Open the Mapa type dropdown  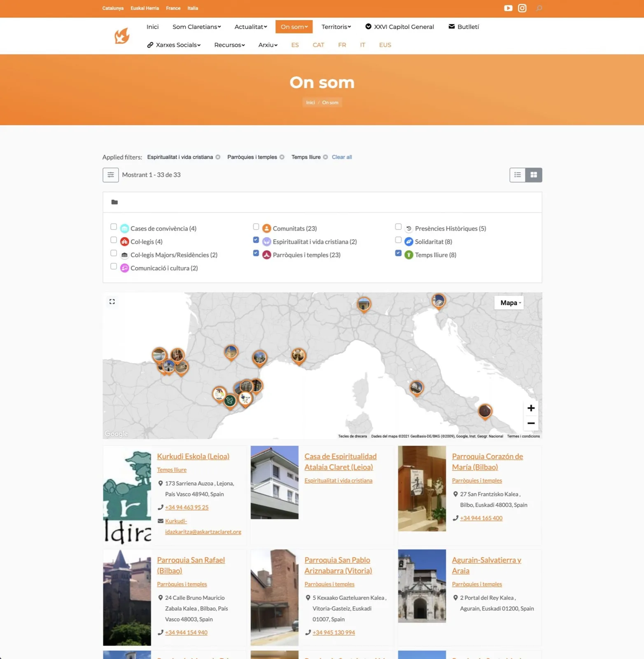coord(509,303)
